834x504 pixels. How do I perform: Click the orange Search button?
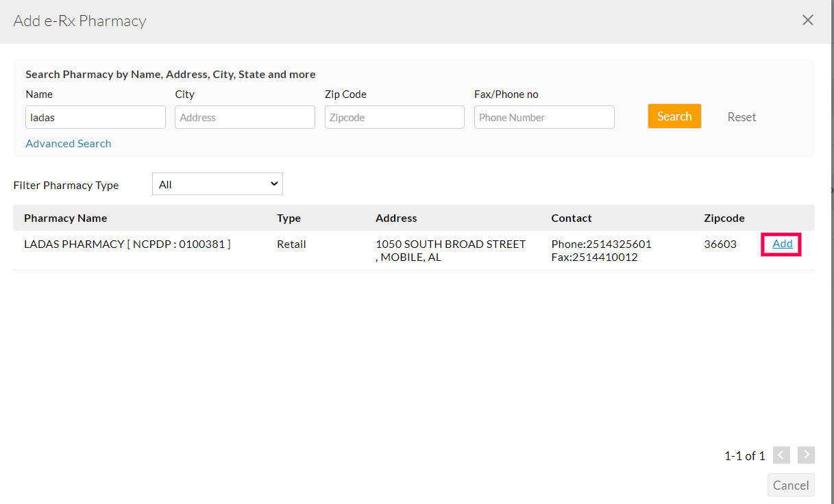point(674,116)
